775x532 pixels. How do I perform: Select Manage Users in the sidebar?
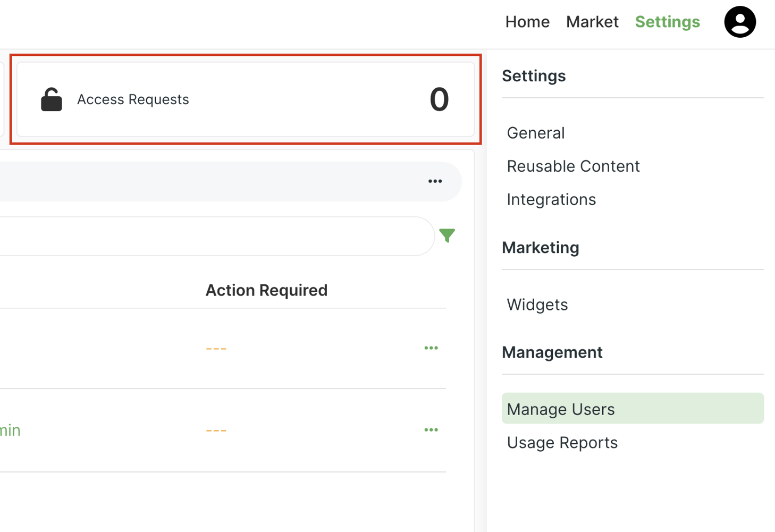point(560,409)
